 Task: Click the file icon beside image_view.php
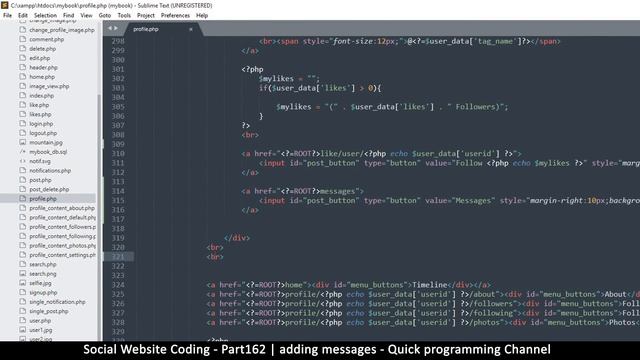[x=23, y=86]
